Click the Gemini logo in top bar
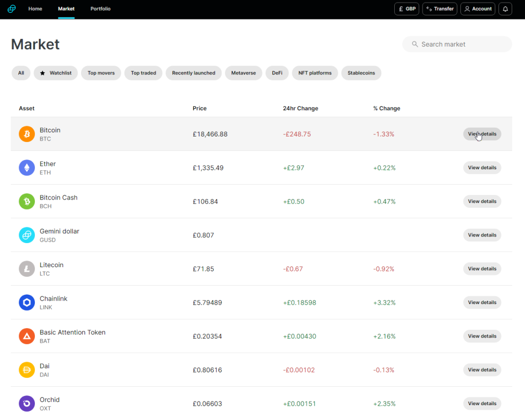 tap(12, 9)
